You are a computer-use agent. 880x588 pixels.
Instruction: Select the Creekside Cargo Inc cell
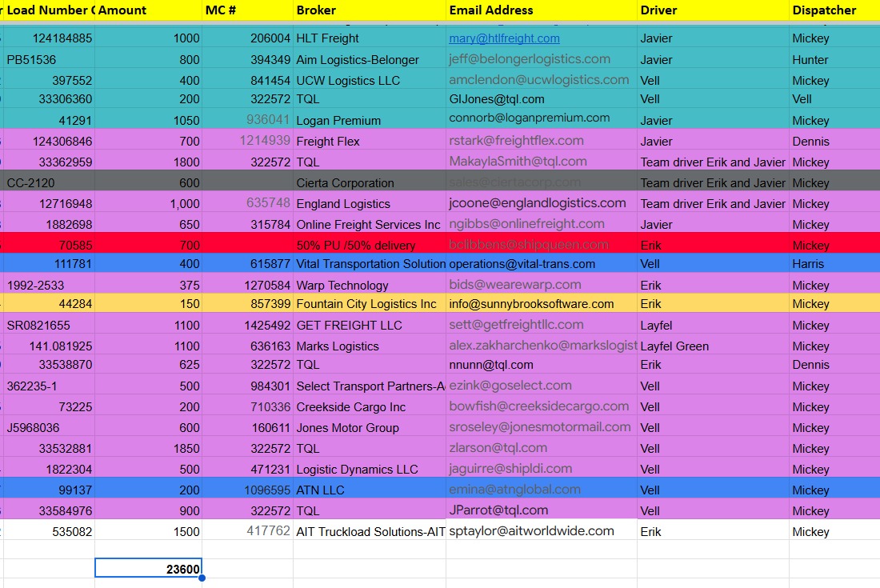(370, 406)
